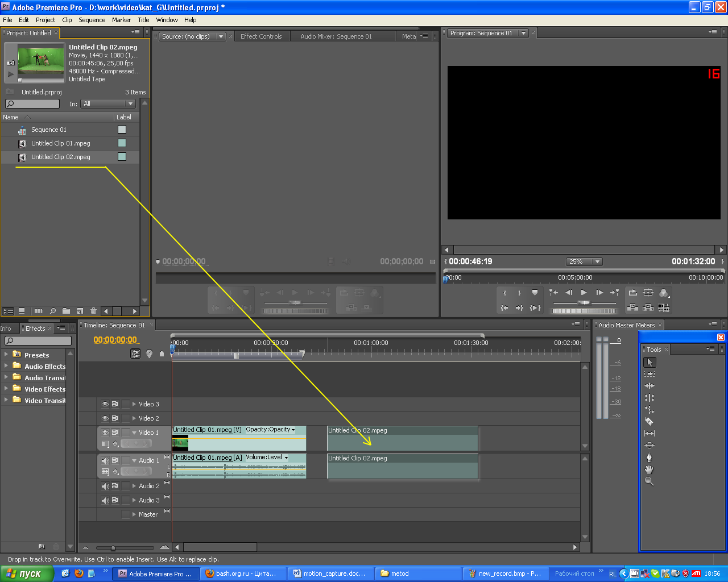Screen dimensions: 728x582
Task: Select the Selection arrow tool in Tools
Action: click(x=650, y=362)
